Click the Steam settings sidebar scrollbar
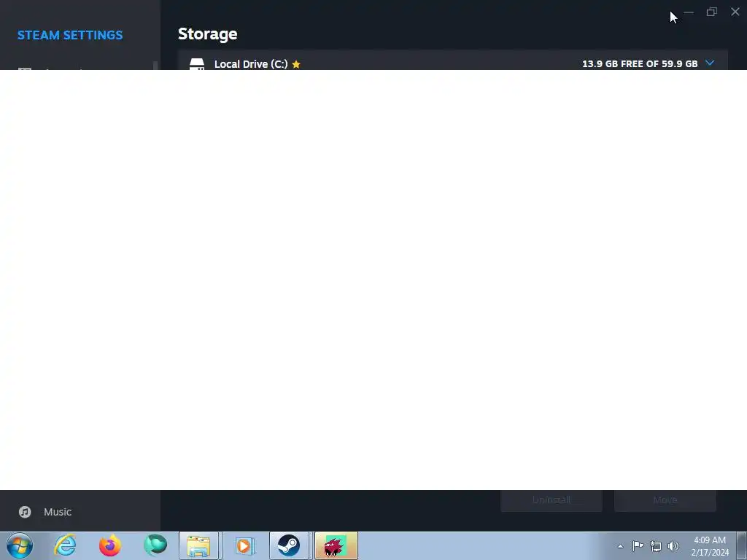747x560 pixels. coord(155,65)
